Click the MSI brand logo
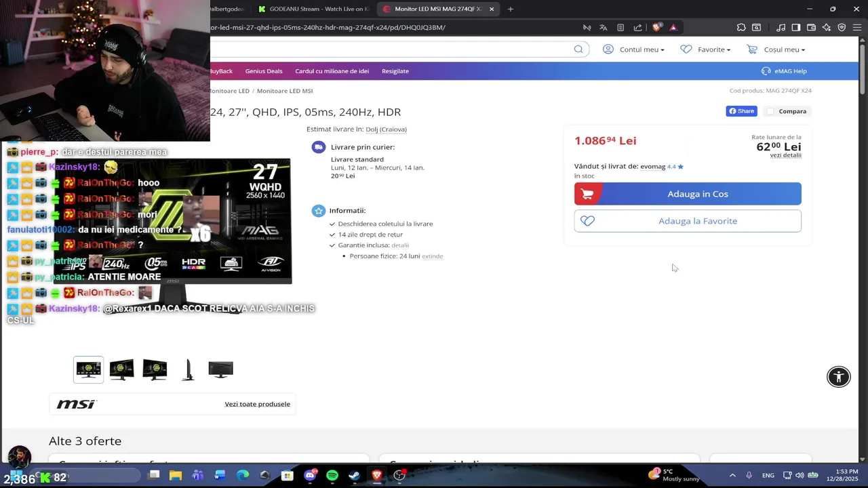 [x=76, y=404]
